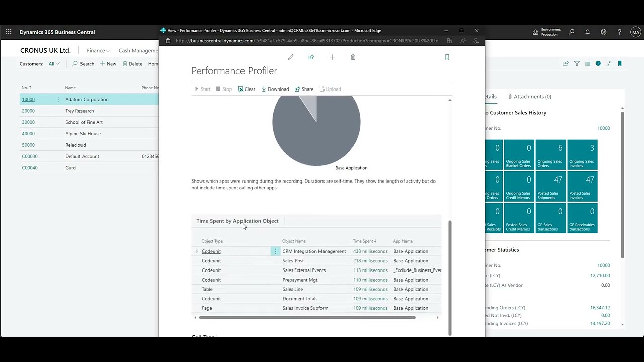The width and height of the screenshot is (644, 362).
Task: Click the edit pencil icon in Profiler
Action: tap(291, 57)
